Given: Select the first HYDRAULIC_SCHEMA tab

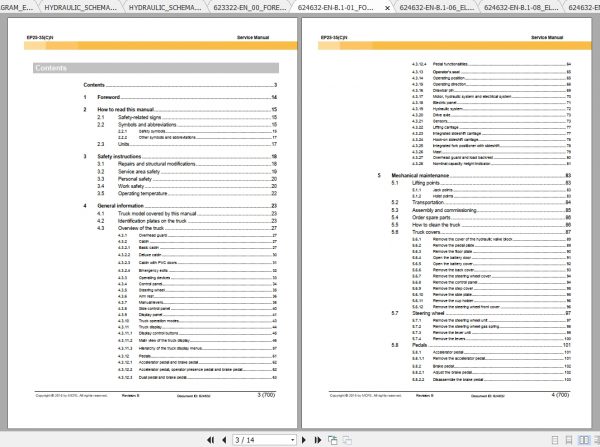Looking at the screenshot, I should [x=80, y=7].
